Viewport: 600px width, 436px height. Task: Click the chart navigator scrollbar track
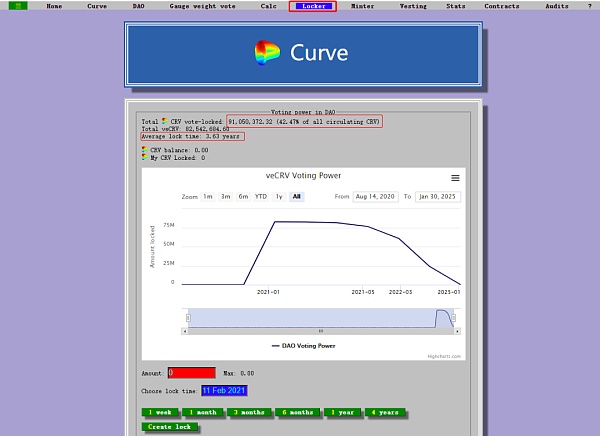tap(320, 330)
